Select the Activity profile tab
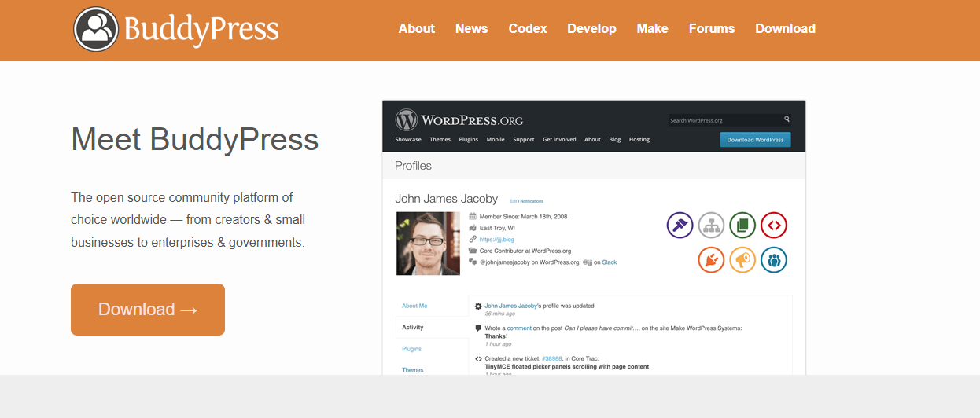This screenshot has height=418, width=980. click(x=413, y=327)
